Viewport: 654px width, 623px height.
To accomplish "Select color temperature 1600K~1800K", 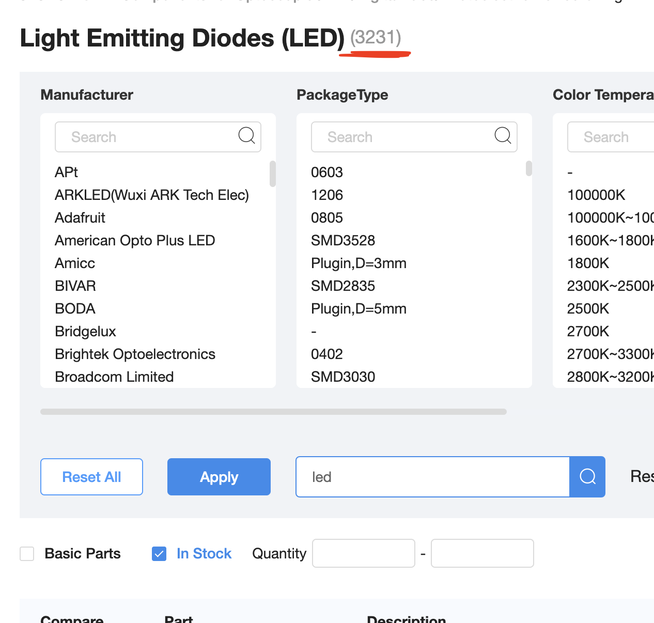I will (610, 241).
